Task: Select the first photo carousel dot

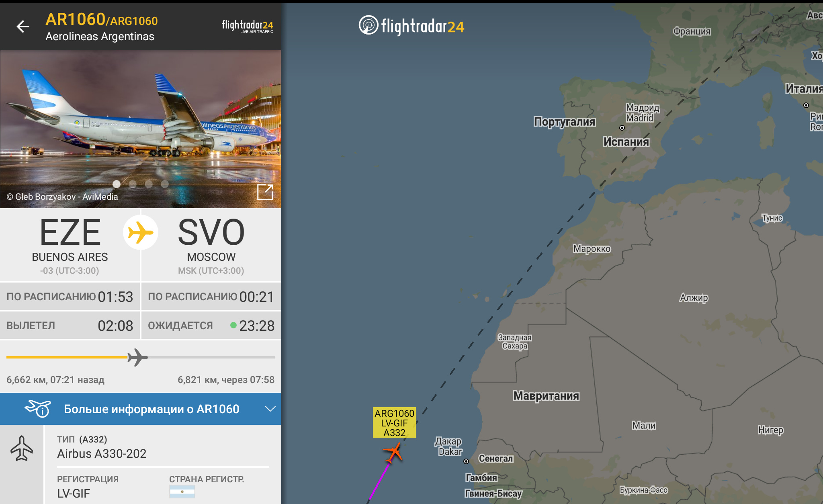Action: coord(117,184)
